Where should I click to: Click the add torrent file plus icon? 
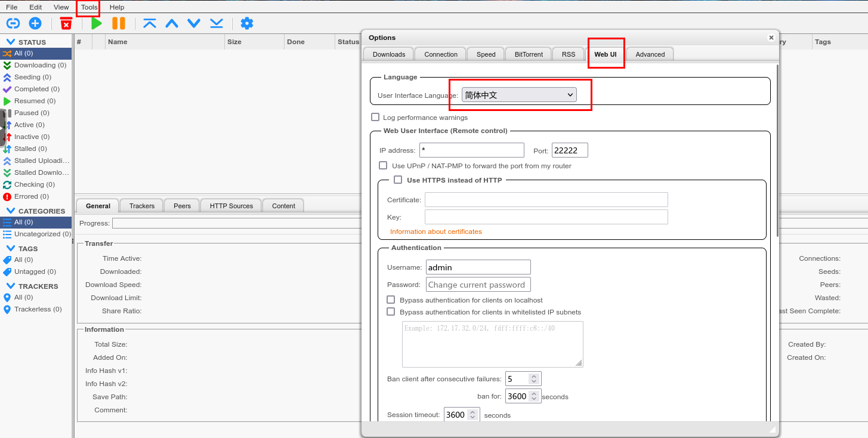tap(35, 23)
